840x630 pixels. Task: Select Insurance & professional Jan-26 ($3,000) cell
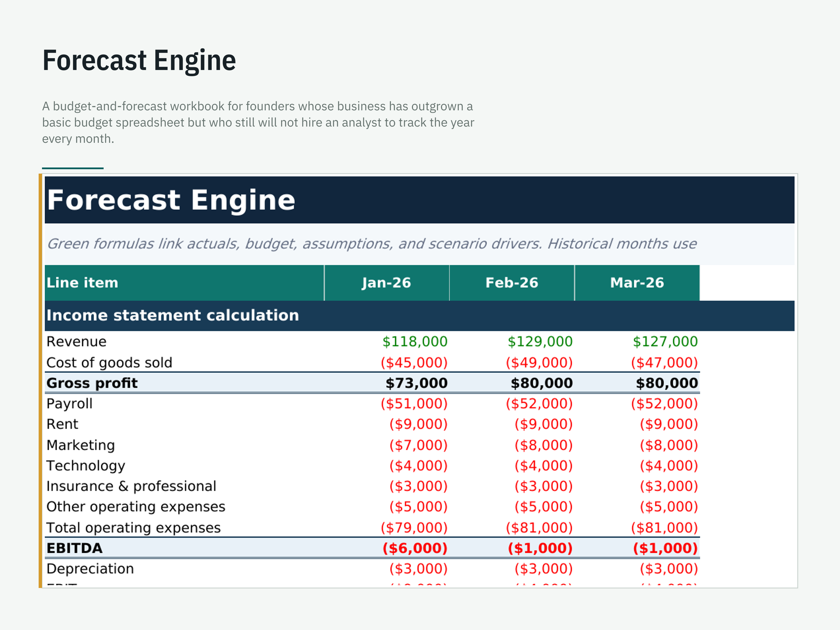[x=419, y=486]
